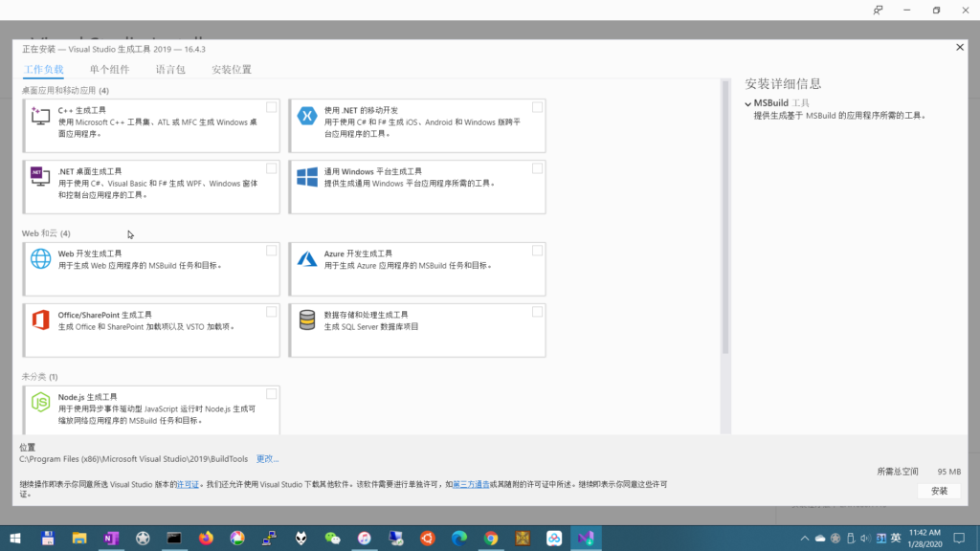Image resolution: width=980 pixels, height=551 pixels.
Task: Tick the Node.js 生成工具 checkbox
Action: tap(272, 394)
